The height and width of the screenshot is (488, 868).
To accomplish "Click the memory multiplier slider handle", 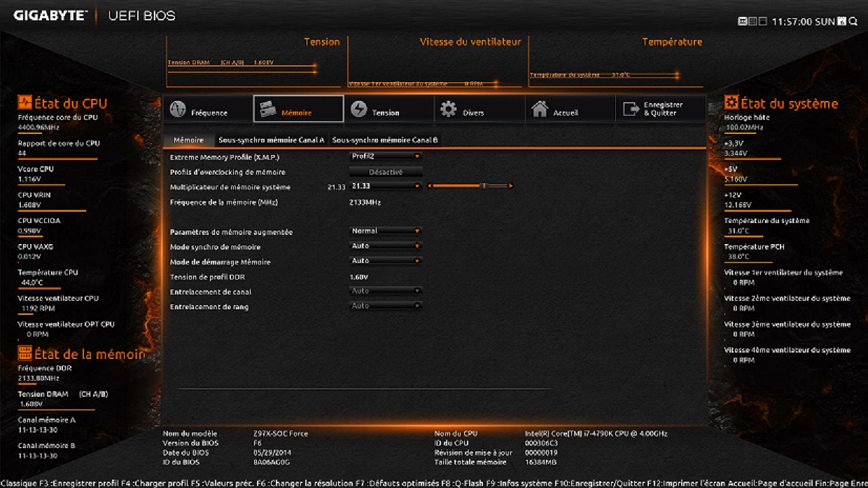I will [484, 186].
